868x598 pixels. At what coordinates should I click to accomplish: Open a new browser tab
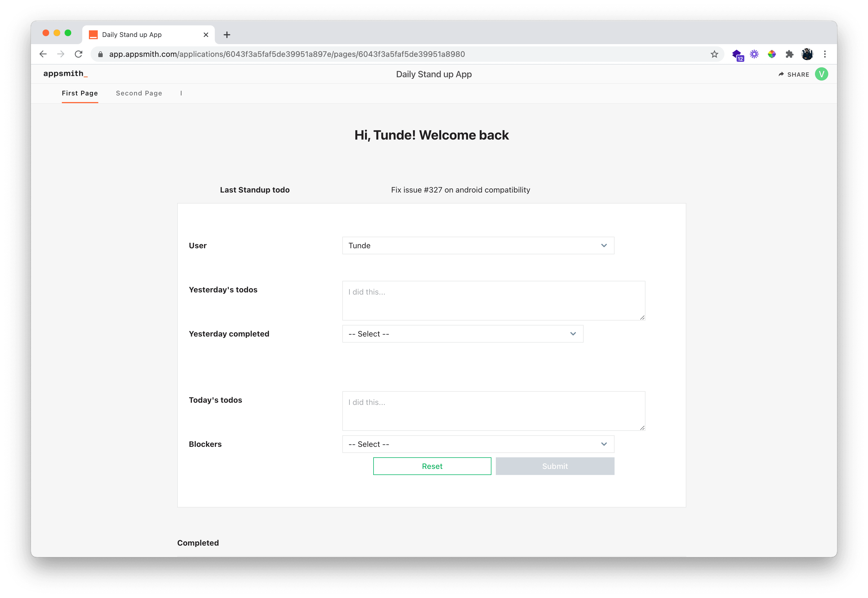(227, 35)
